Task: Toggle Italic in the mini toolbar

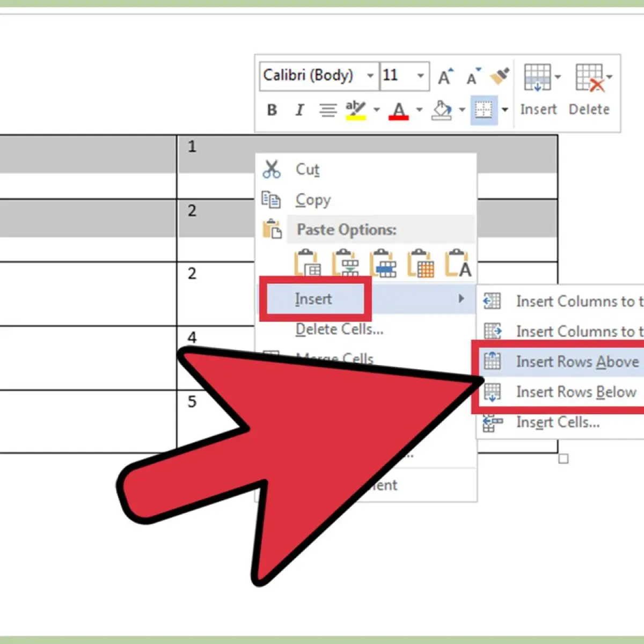Action: click(299, 110)
